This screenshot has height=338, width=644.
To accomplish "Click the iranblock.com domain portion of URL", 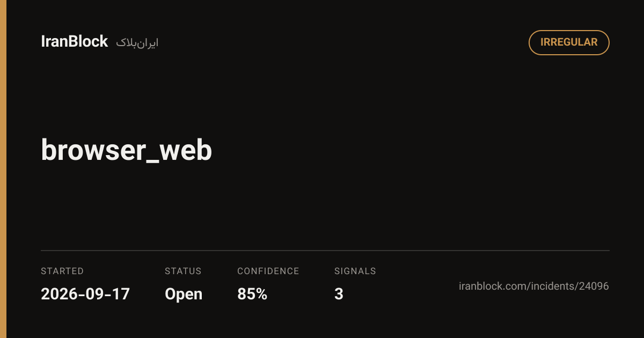I will 493,286.
